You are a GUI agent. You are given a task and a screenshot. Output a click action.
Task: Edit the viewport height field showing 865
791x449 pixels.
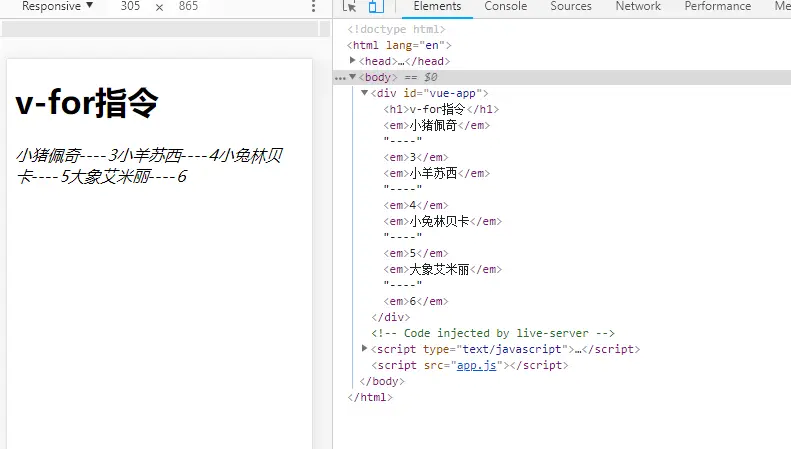pyautogui.click(x=188, y=6)
